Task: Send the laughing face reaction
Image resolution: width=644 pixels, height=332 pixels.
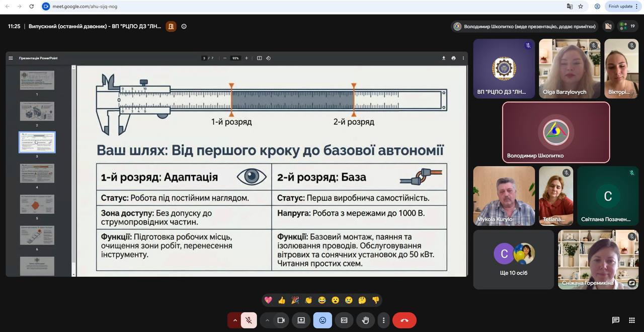Action: (x=322, y=300)
